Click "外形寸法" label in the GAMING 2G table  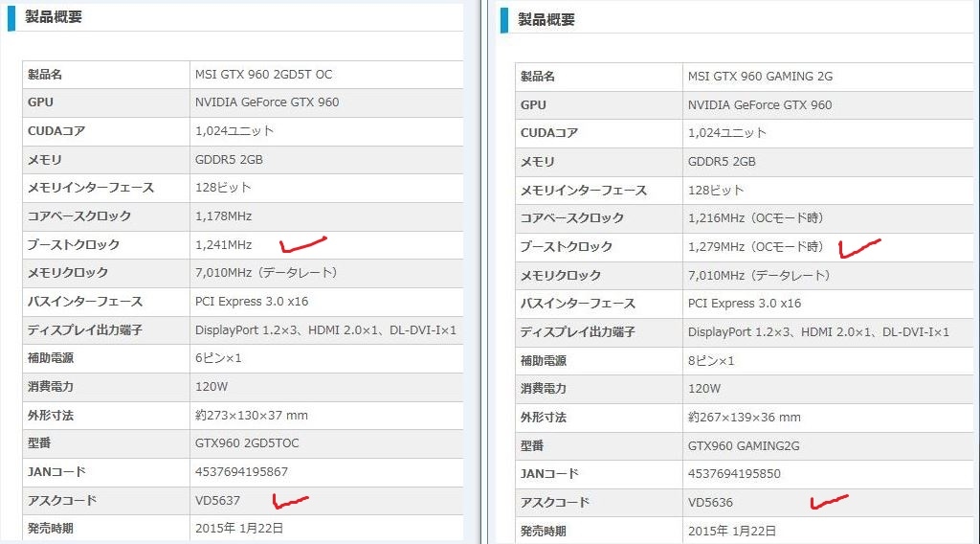(x=544, y=417)
